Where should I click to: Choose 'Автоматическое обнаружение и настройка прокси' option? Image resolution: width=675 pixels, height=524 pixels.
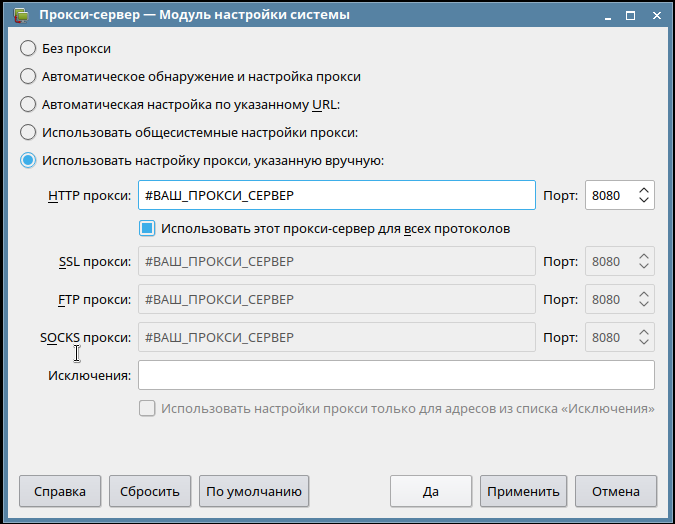[28, 76]
